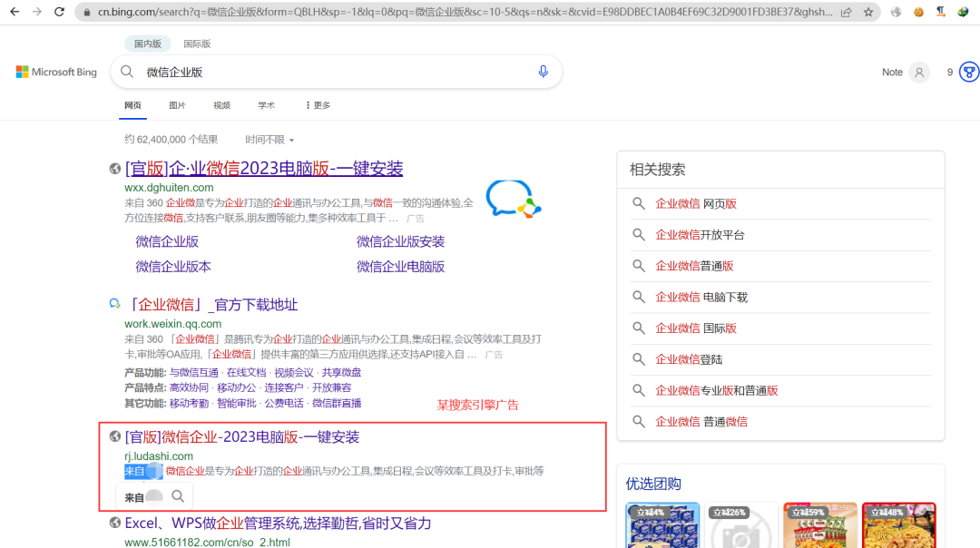Viewport: 980px width, 548px height.
Task: Switch to the 视频 tab
Action: 222,105
